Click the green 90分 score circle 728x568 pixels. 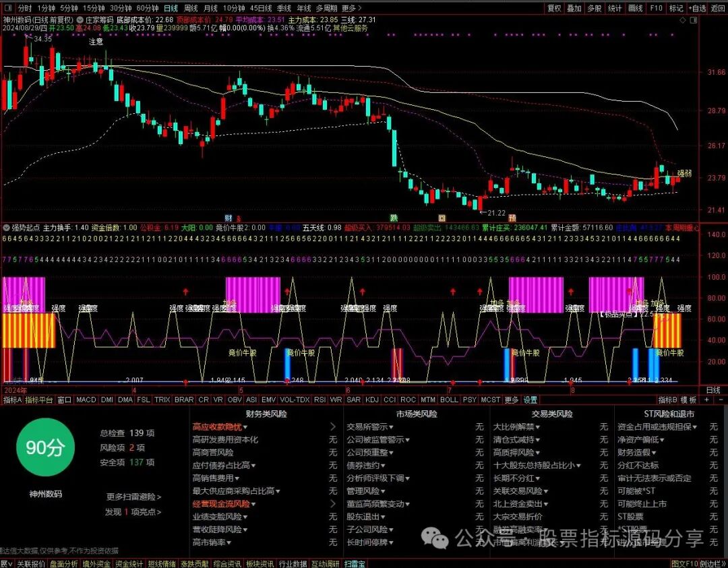click(45, 447)
